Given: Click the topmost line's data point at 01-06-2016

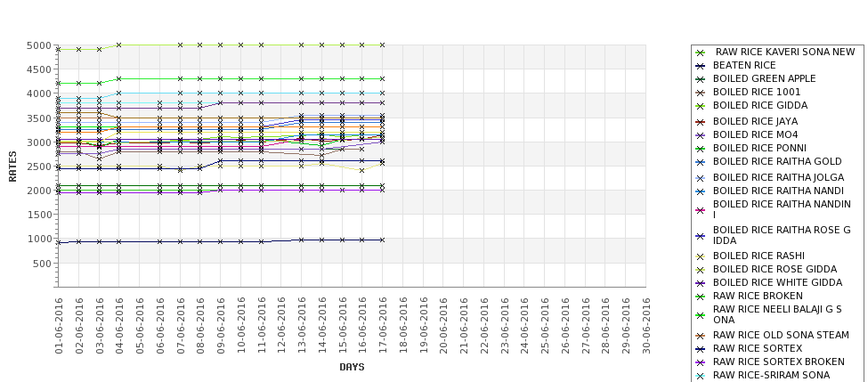Looking at the screenshot, I should tap(59, 49).
